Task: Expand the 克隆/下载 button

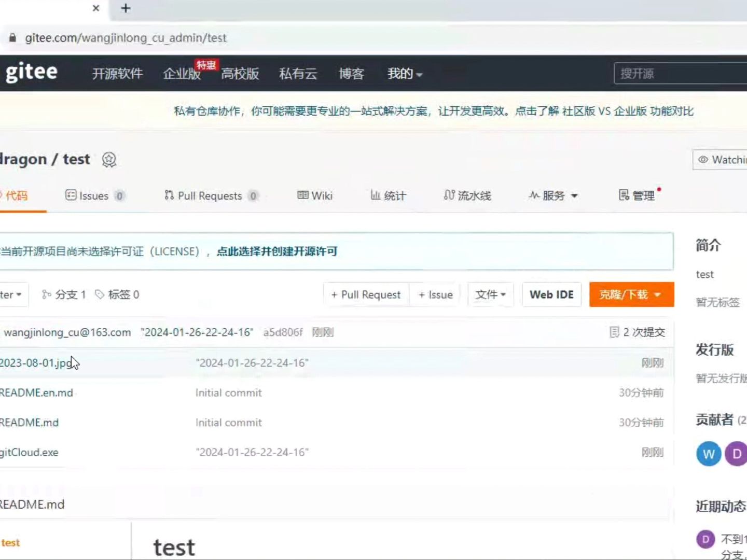Action: [x=631, y=295]
